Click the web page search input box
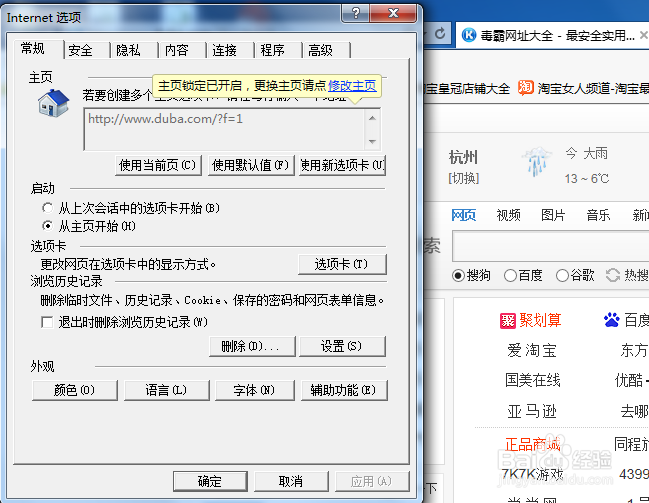This screenshot has width=649, height=503. [x=550, y=246]
